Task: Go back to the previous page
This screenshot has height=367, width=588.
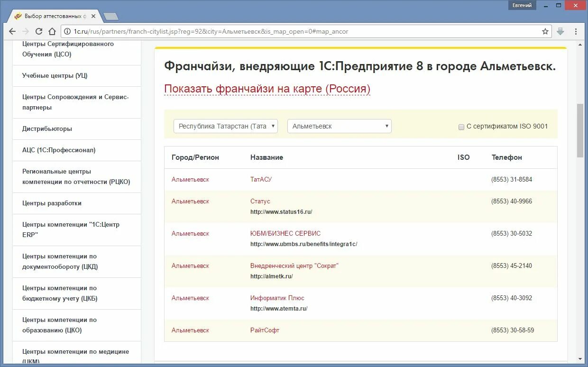Action: (12, 31)
